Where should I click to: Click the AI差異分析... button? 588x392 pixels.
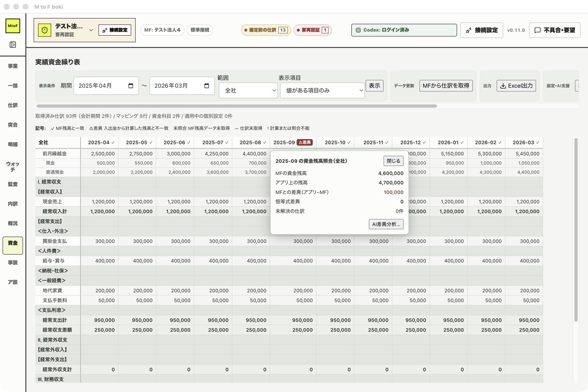[x=386, y=224]
